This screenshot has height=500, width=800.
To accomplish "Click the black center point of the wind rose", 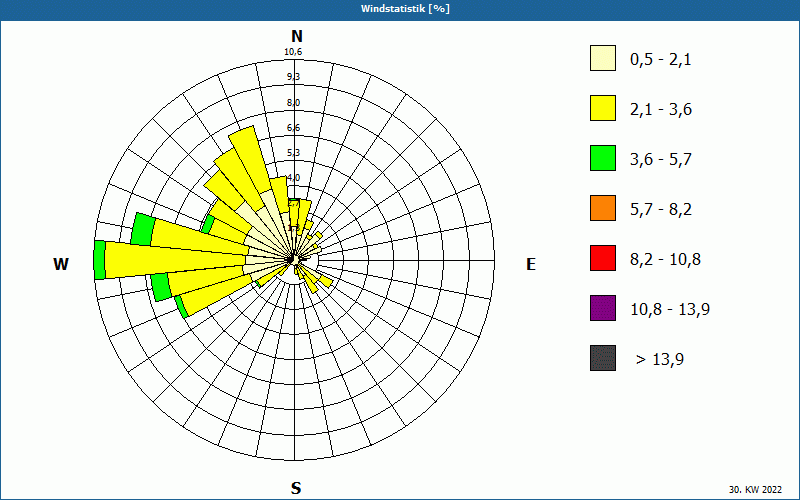I will [x=291, y=260].
